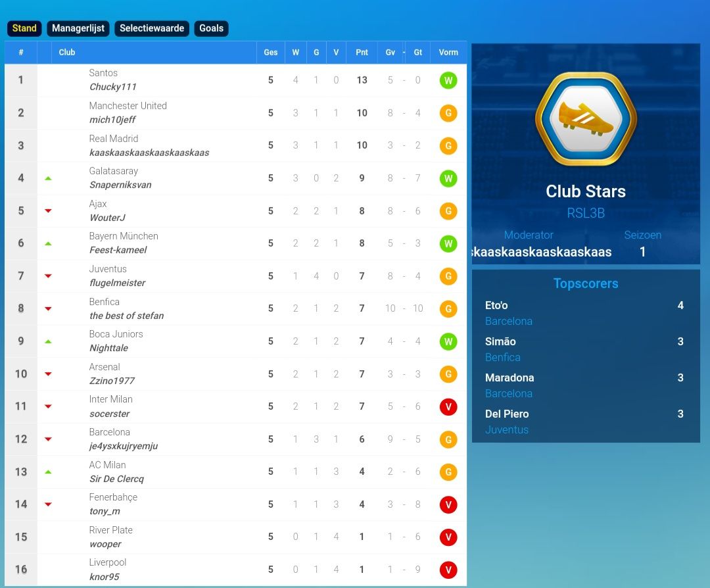The height and width of the screenshot is (588, 710).
Task: Open manager wooper's profile
Action: tap(105, 544)
